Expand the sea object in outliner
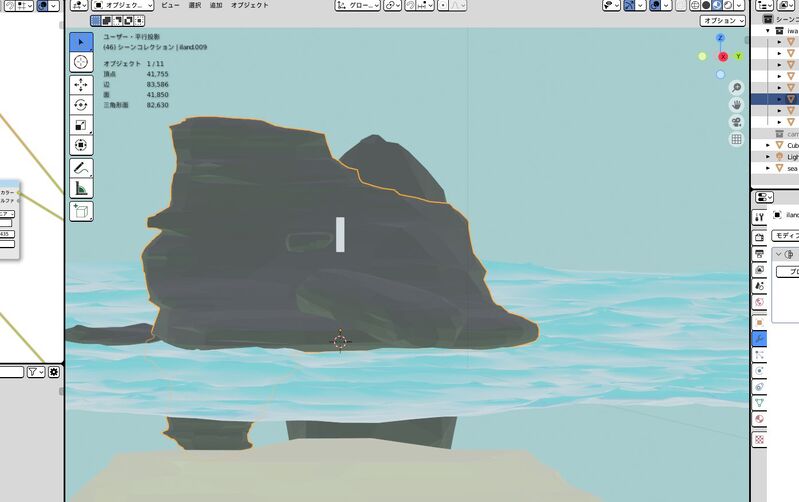Screen dimensions: 799x502 (768, 168)
